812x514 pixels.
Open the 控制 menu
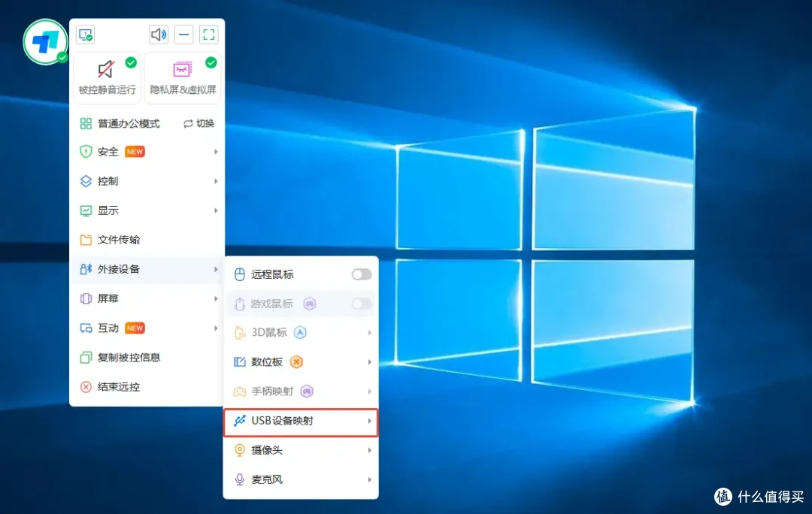tap(147, 181)
